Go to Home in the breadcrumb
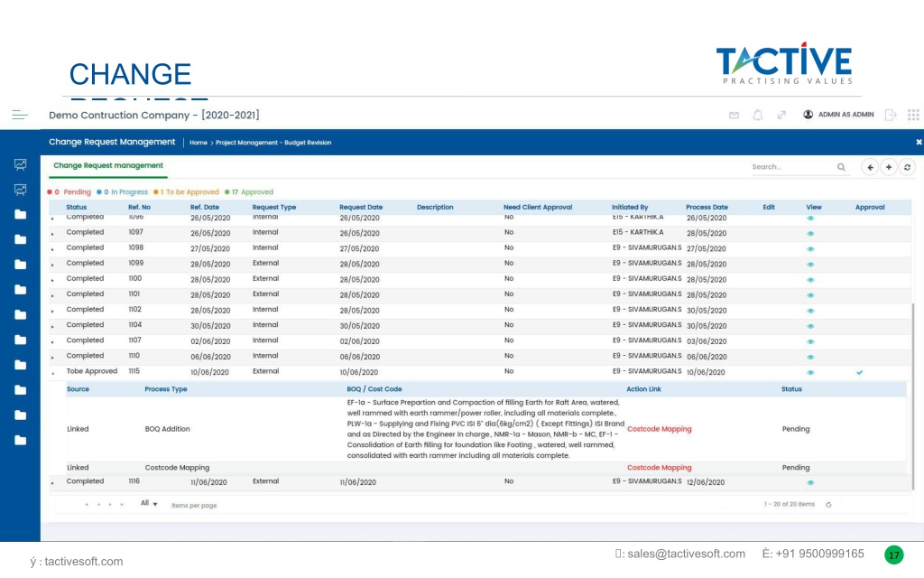This screenshot has height=578, width=924. [198, 143]
